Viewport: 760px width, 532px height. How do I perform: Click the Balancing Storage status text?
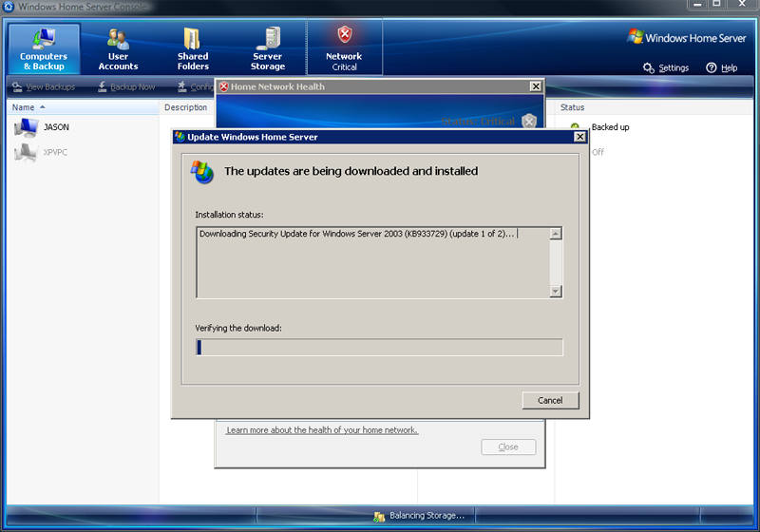click(427, 516)
